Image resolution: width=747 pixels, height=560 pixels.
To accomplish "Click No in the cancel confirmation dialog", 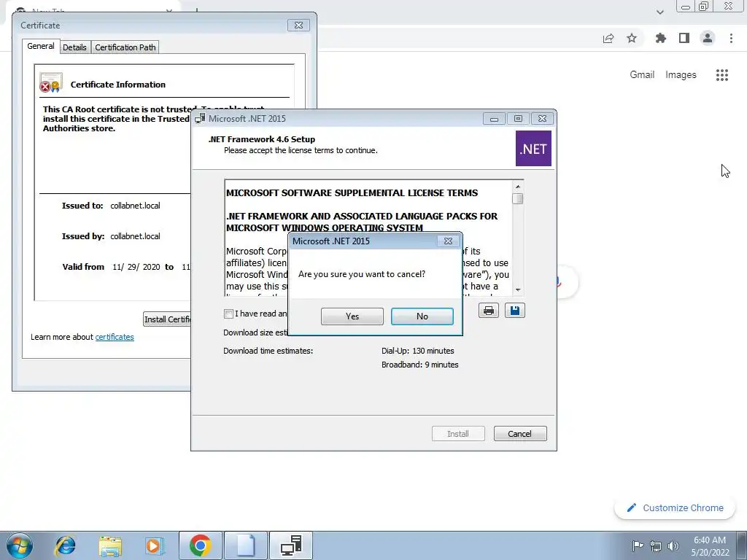I will point(422,316).
